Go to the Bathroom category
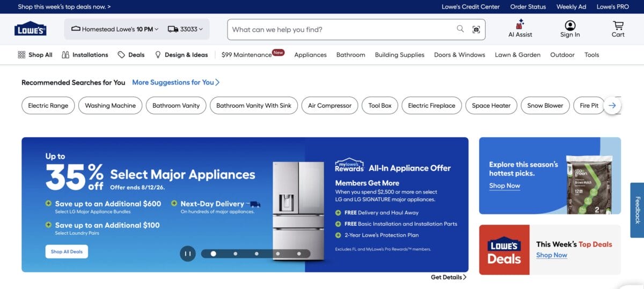This screenshot has width=644, height=289. coord(350,55)
